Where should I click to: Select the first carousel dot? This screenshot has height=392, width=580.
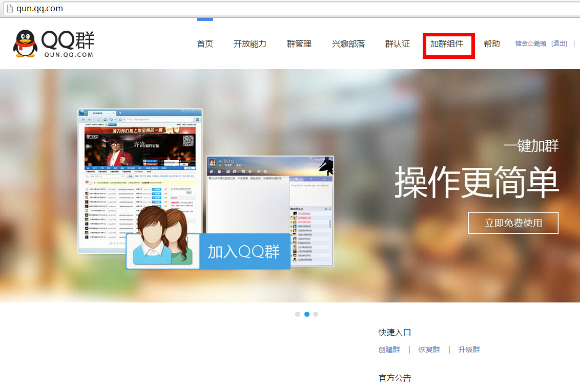pyautogui.click(x=298, y=314)
